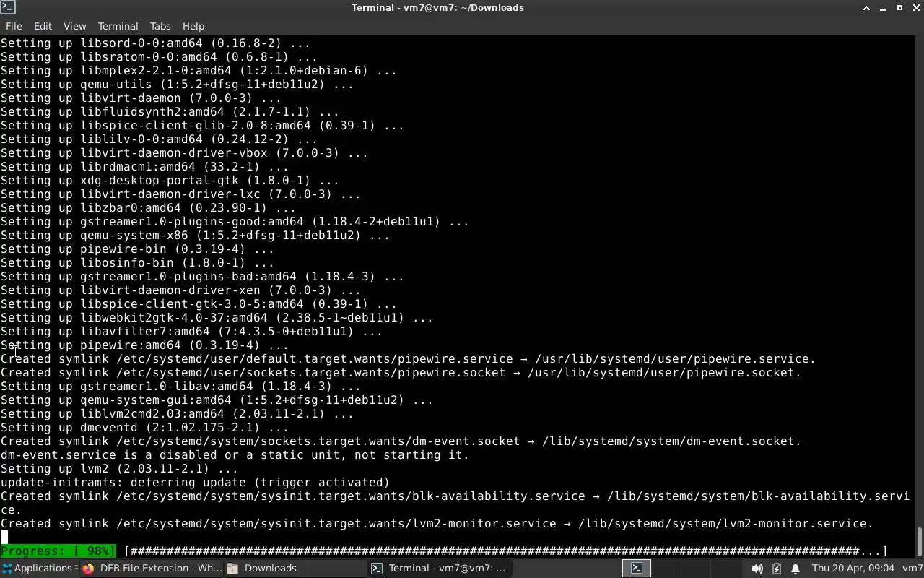Click the line 'Setting up gstreamer1.0-libav:amd64'
This screenshot has width=924, height=578.
[180, 387]
